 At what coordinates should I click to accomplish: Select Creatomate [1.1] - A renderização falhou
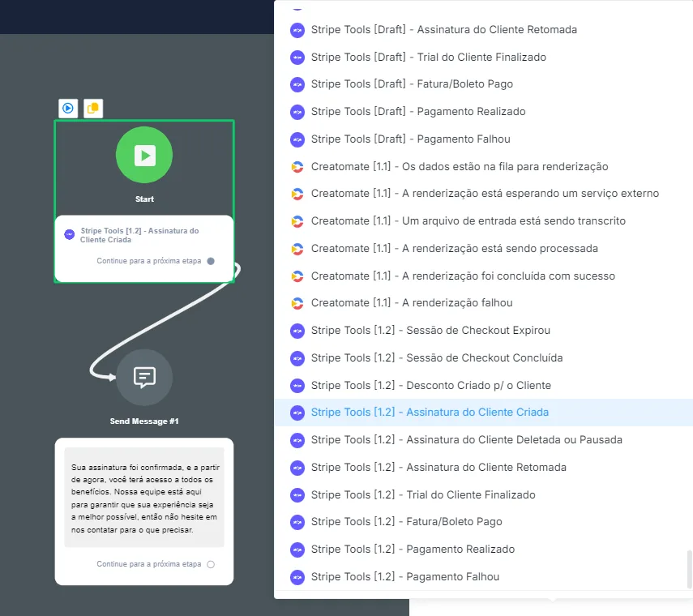coord(484,303)
